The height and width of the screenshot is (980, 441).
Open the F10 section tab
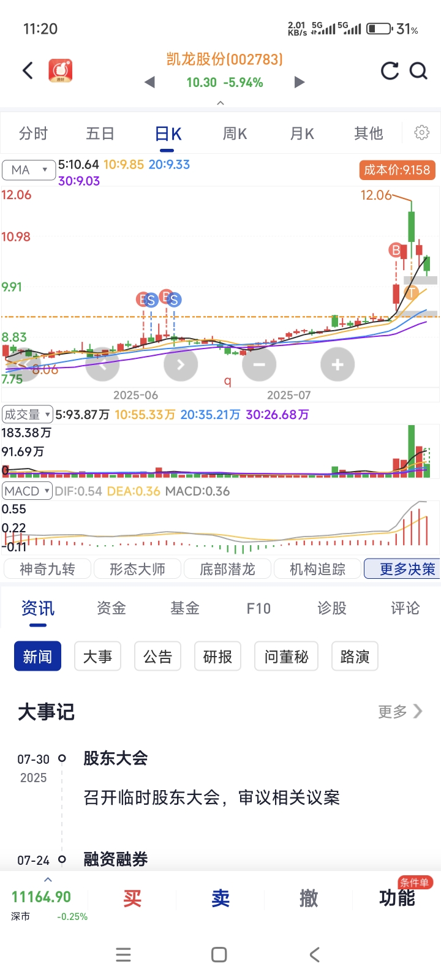click(x=258, y=608)
